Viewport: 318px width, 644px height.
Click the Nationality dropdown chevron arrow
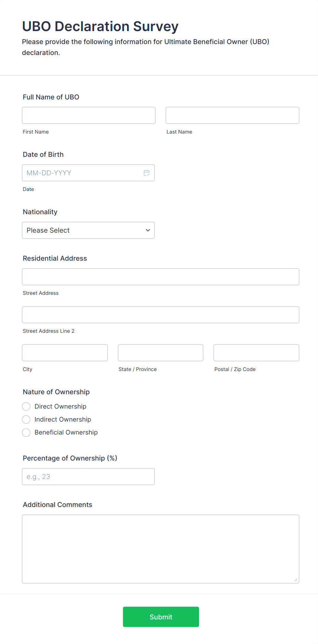pyautogui.click(x=148, y=230)
